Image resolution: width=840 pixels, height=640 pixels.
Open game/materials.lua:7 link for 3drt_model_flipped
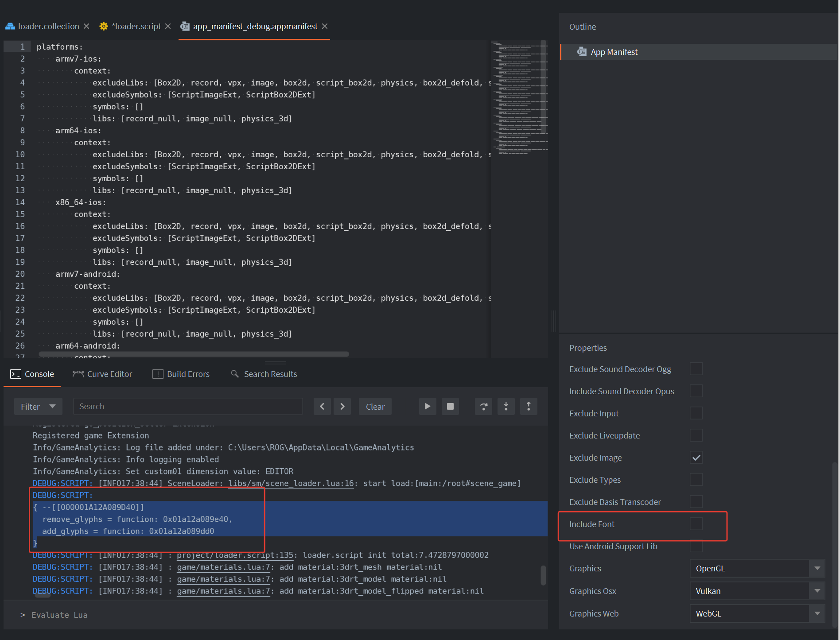tap(223, 591)
